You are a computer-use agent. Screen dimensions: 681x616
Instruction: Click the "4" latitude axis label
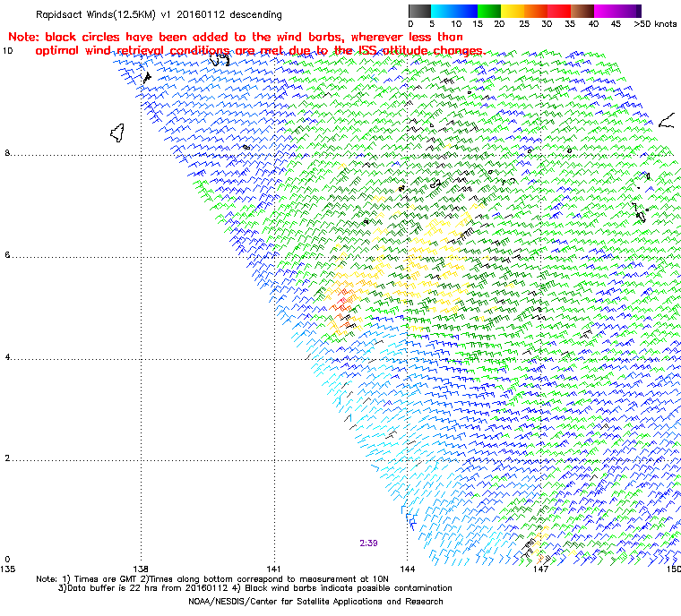click(x=7, y=357)
